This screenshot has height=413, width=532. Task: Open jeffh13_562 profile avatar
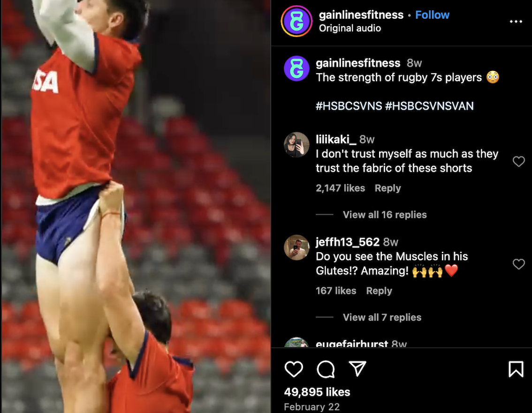tap(296, 248)
